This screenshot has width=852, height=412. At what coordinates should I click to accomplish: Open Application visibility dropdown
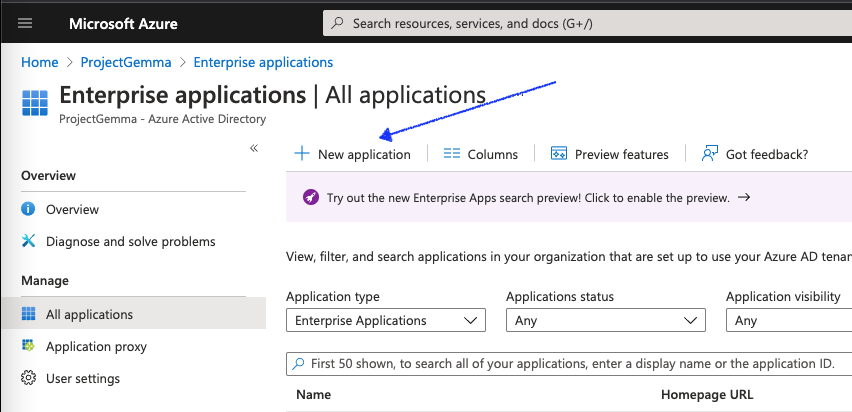click(x=789, y=320)
